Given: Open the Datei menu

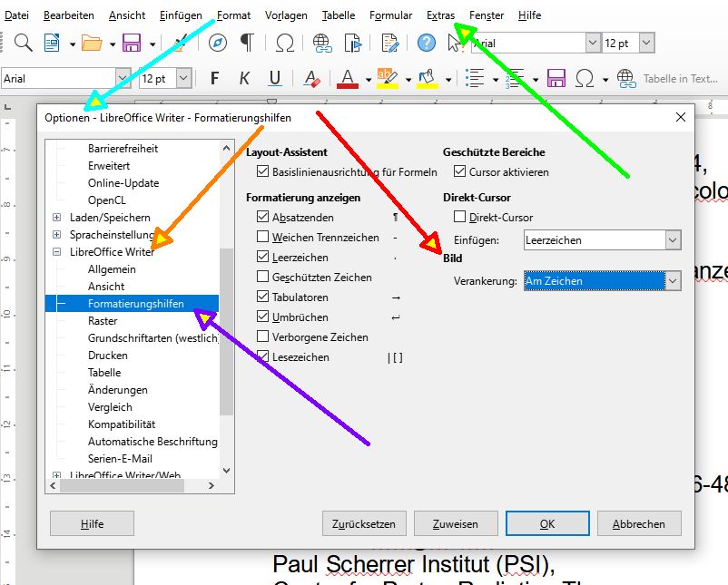Looking at the screenshot, I should point(16,15).
